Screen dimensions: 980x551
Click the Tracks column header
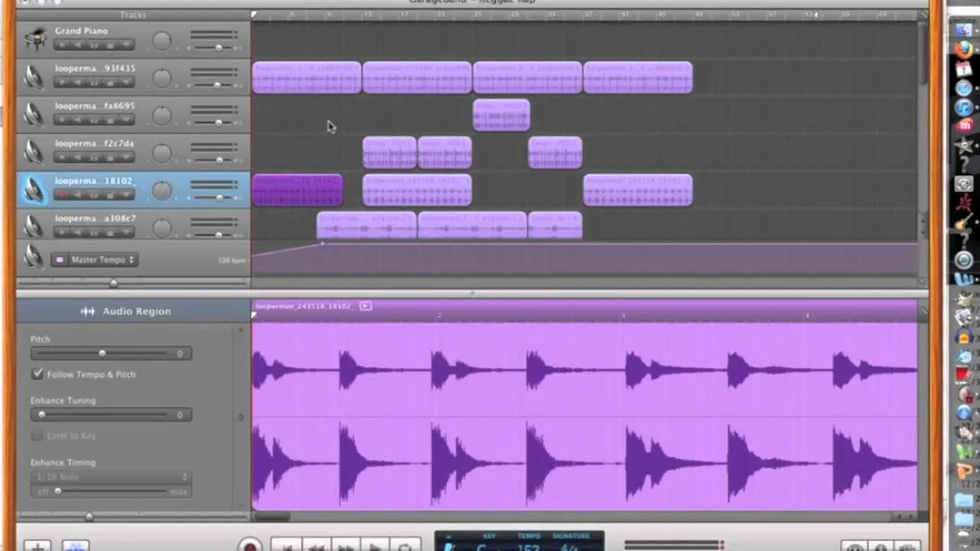point(133,15)
